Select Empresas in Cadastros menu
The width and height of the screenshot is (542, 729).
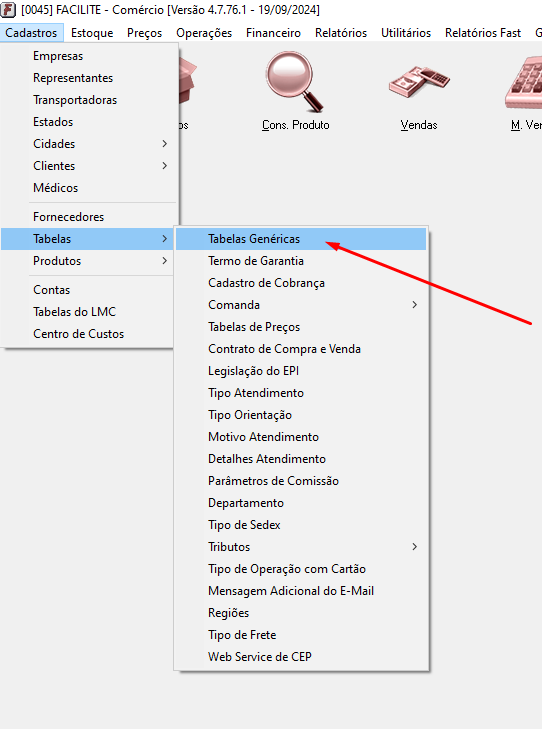coord(90,56)
